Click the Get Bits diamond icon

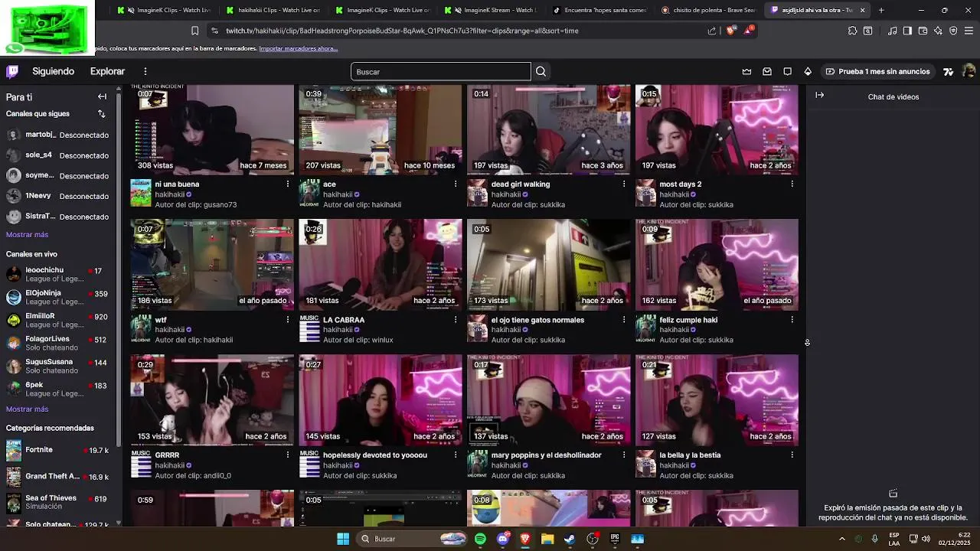coord(808,71)
